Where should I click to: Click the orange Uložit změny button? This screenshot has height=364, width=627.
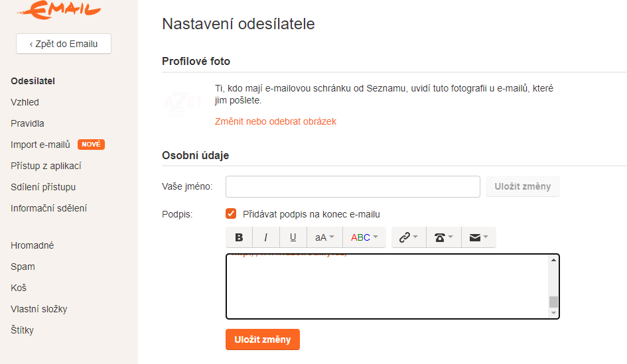tap(263, 339)
